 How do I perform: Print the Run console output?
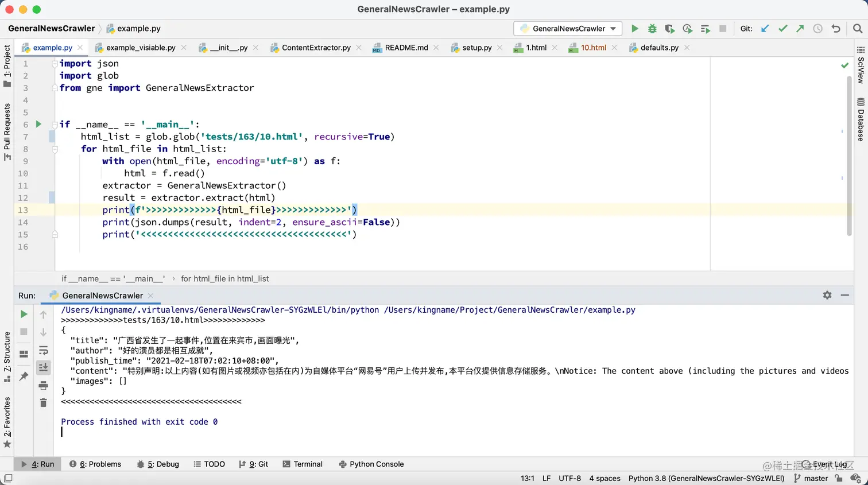(43, 385)
